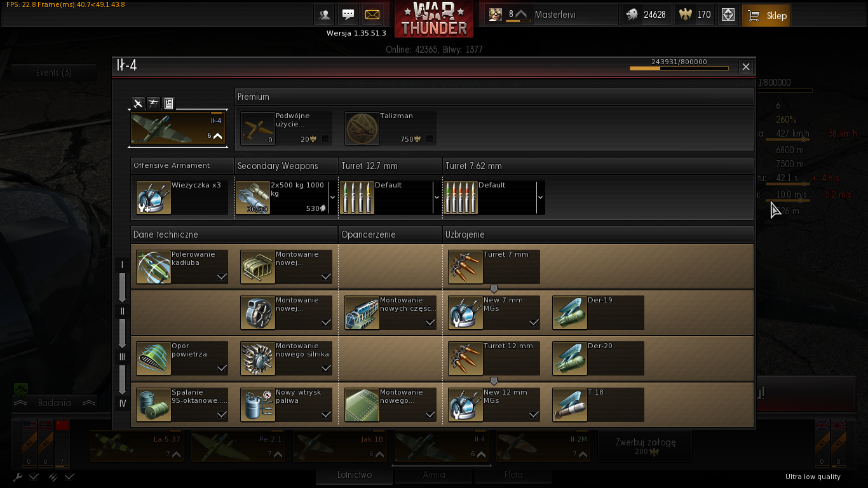Image resolution: width=868 pixels, height=488 pixels.
Task: Toggle the Podwójne użycie purchase checkbox
Action: (x=325, y=139)
